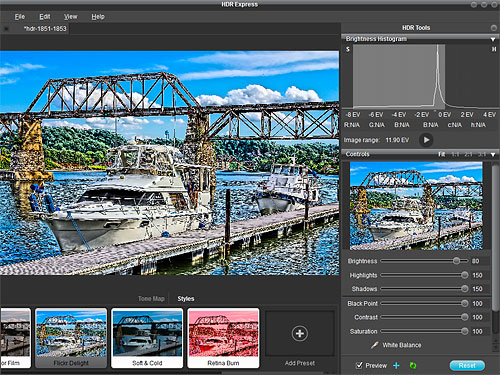Click the Saturation slider handle

coord(465,331)
